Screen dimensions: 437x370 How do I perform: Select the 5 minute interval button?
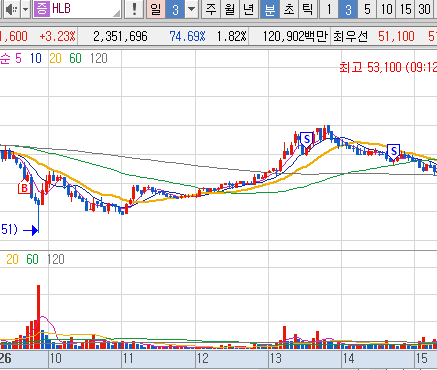tap(367, 9)
